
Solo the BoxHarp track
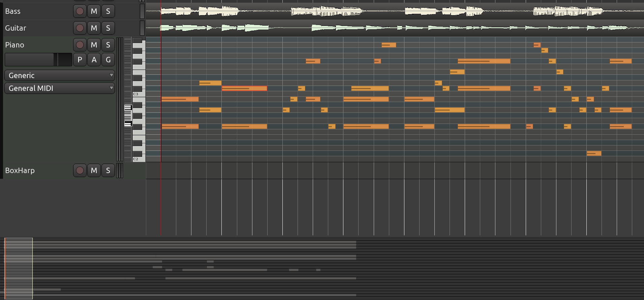tap(108, 170)
